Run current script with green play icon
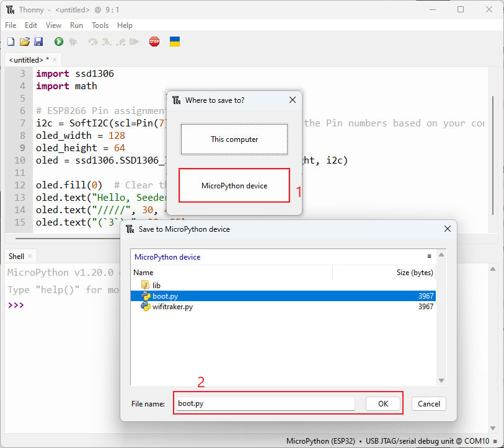This screenshot has height=448, width=504. pos(59,42)
